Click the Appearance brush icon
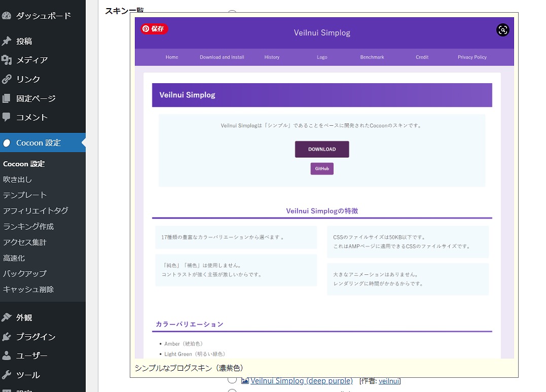546x392 pixels. [6, 317]
